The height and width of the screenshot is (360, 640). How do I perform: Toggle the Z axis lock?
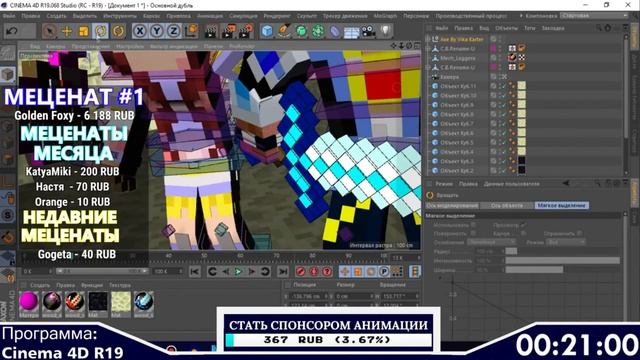[x=174, y=31]
